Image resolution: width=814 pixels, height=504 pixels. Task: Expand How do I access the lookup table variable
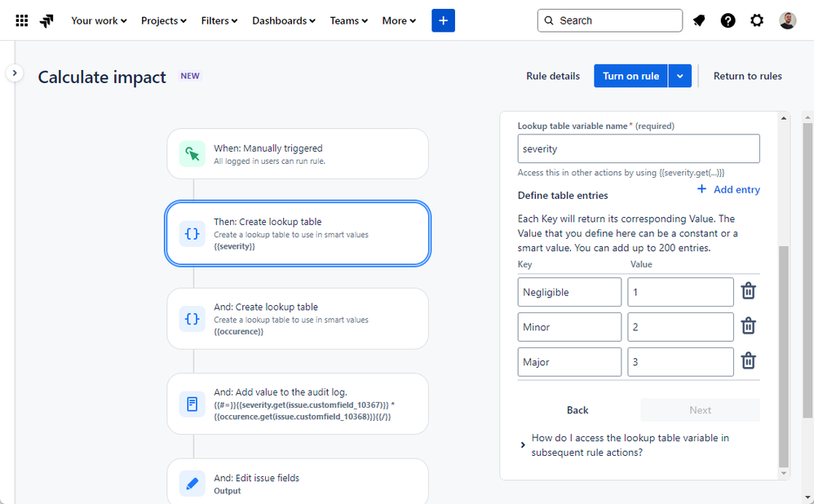click(625, 444)
